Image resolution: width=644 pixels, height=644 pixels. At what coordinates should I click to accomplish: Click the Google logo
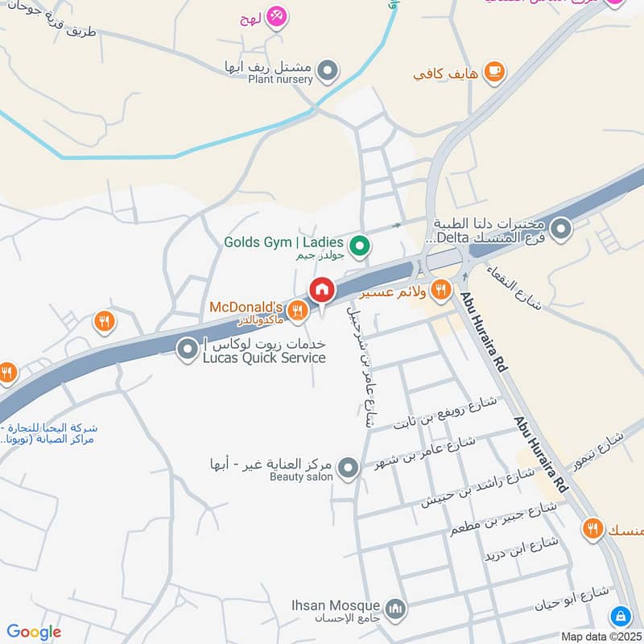[34, 633]
